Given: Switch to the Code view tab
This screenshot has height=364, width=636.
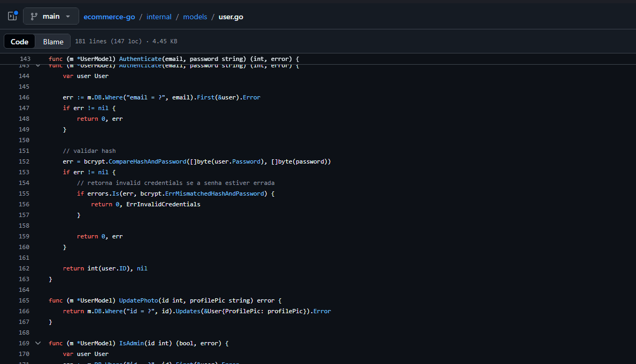Looking at the screenshot, I should pyautogui.click(x=20, y=42).
